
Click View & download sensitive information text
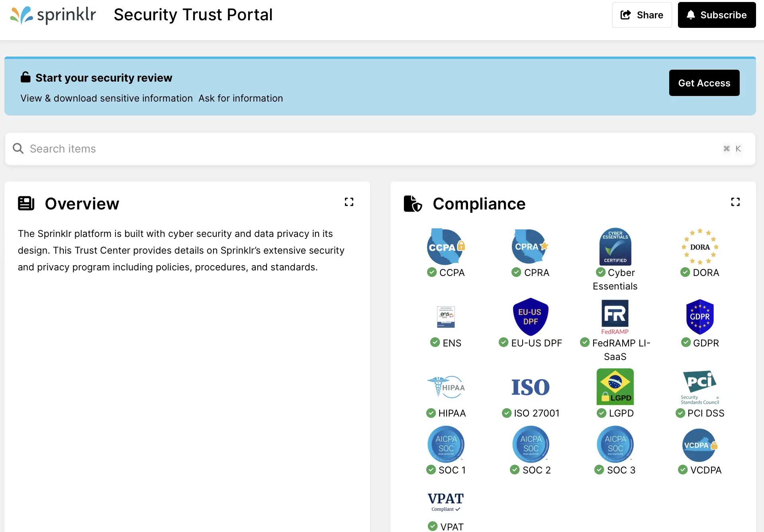[x=106, y=98]
